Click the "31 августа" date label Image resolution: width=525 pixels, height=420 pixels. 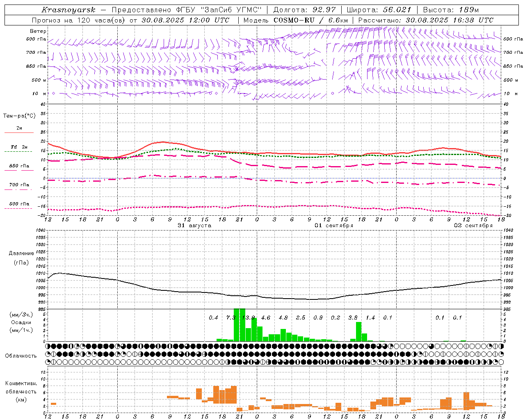click(x=194, y=226)
